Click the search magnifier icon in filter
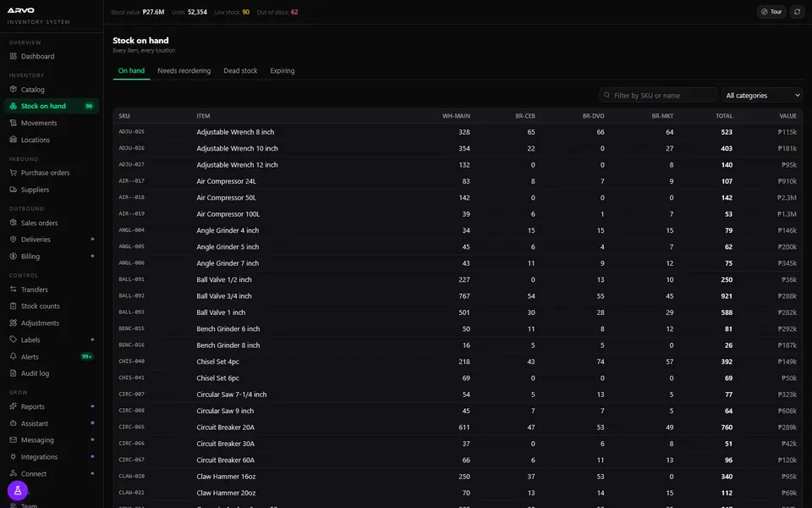The height and width of the screenshot is (508, 812). [x=607, y=95]
